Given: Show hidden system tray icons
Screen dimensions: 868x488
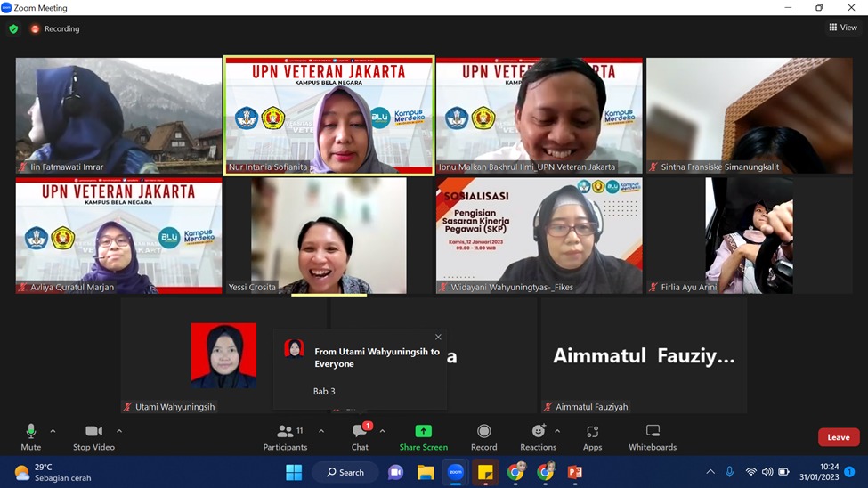Looking at the screenshot, I should (x=710, y=472).
